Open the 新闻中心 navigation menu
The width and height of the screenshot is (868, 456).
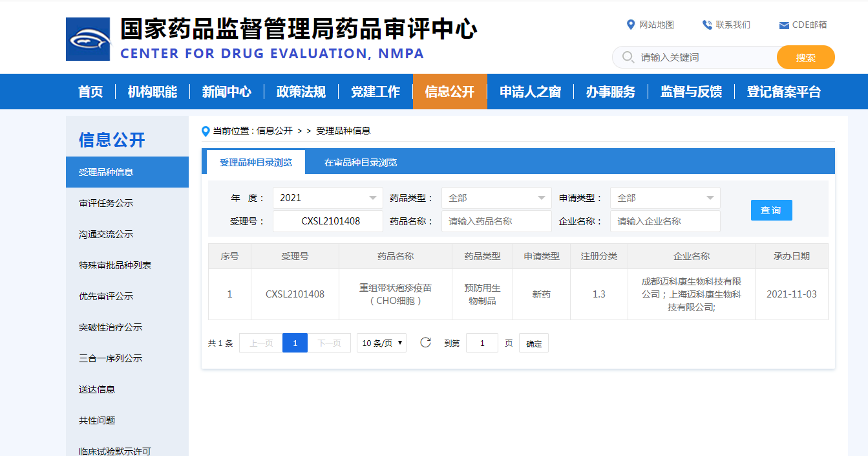click(x=226, y=92)
